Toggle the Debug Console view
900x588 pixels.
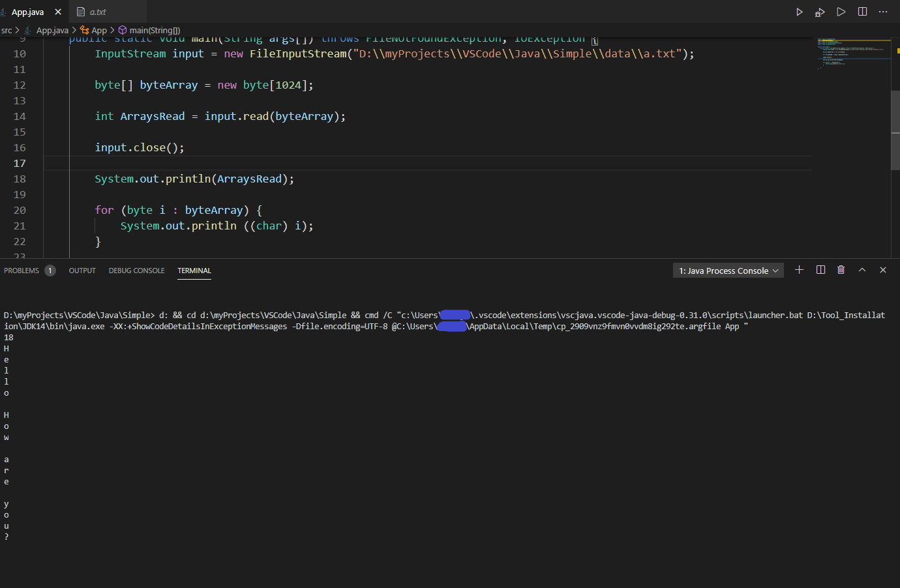136,271
